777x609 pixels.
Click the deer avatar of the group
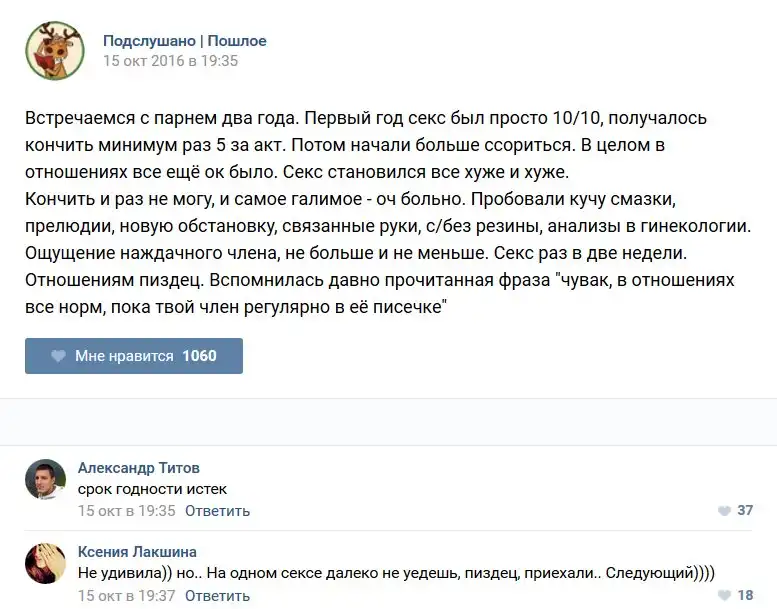point(54,50)
